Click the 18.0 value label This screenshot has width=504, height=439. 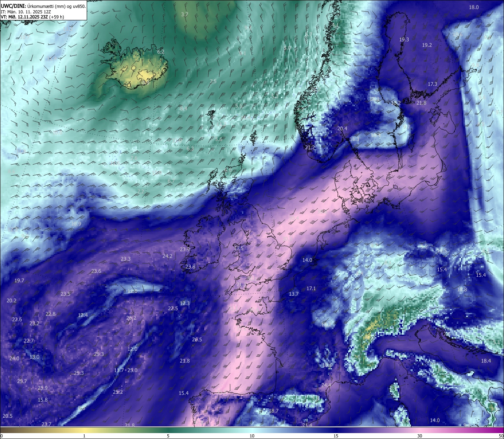click(x=474, y=7)
